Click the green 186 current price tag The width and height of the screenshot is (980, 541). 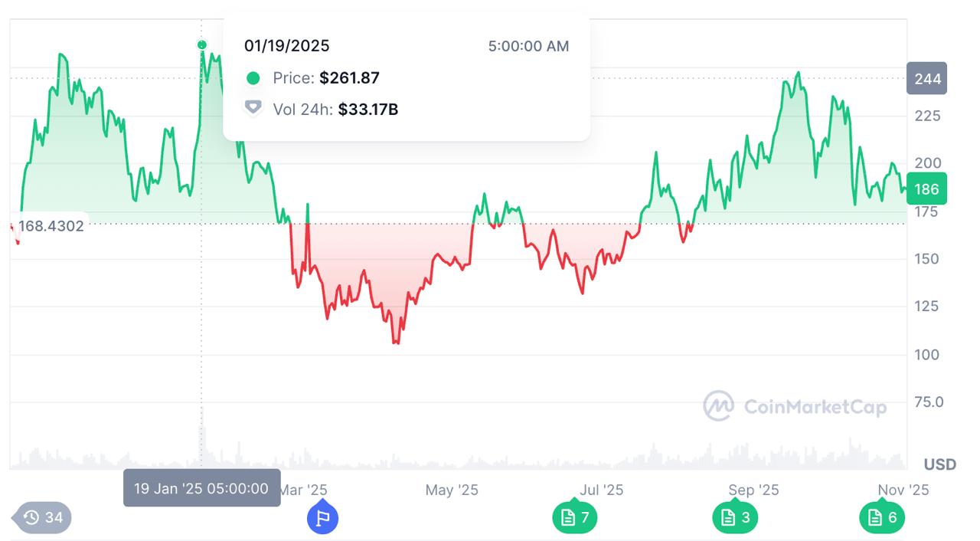click(926, 189)
